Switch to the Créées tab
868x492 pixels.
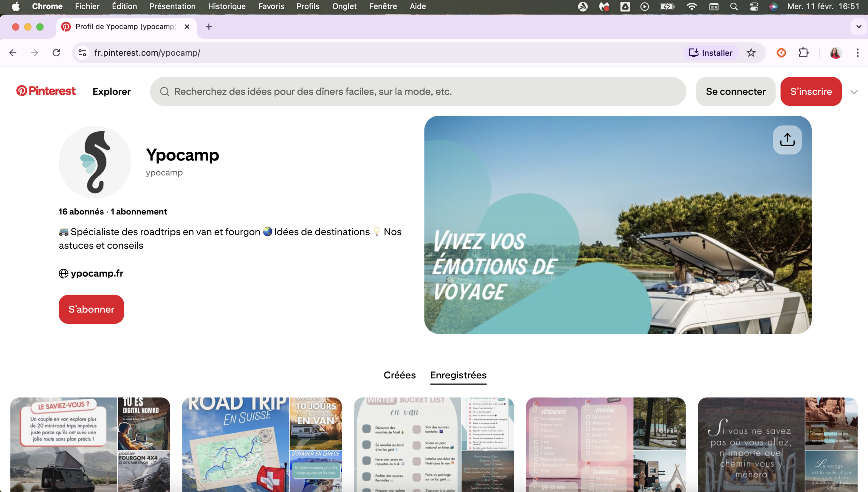[399, 375]
